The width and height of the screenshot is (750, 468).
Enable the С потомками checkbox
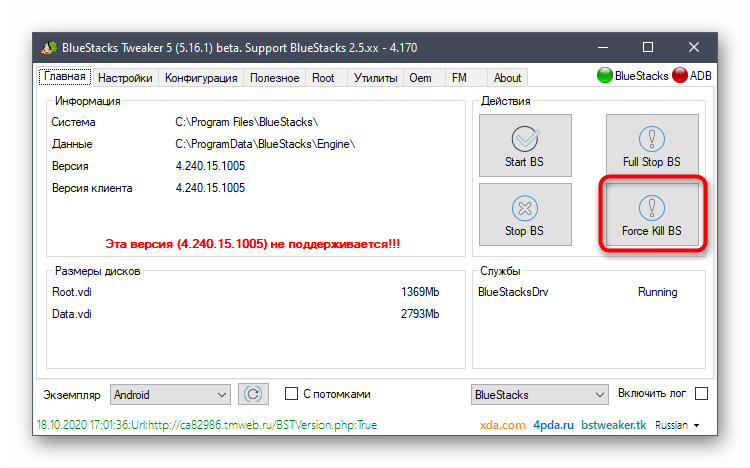(291, 394)
